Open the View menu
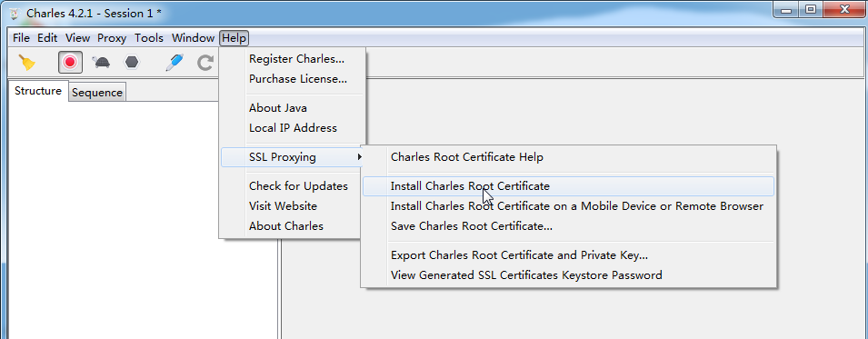 click(77, 38)
